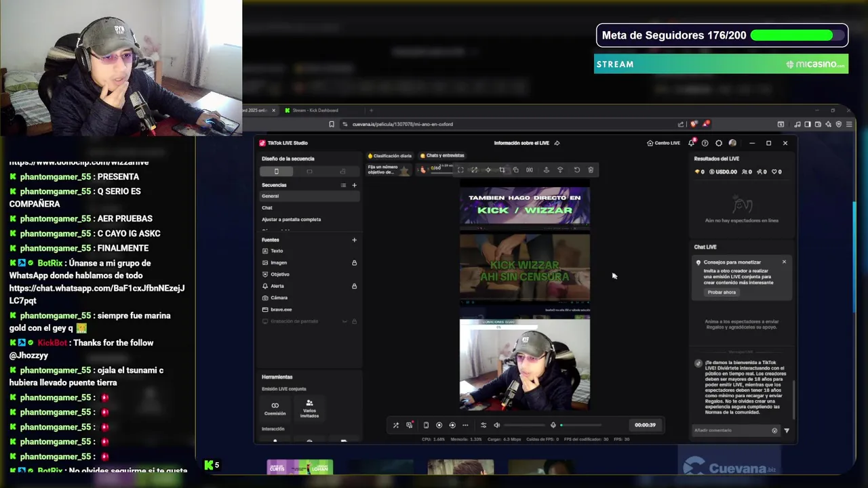Screen dimensions: 868x488
Task: Open Varios invitados tool
Action: (x=309, y=408)
